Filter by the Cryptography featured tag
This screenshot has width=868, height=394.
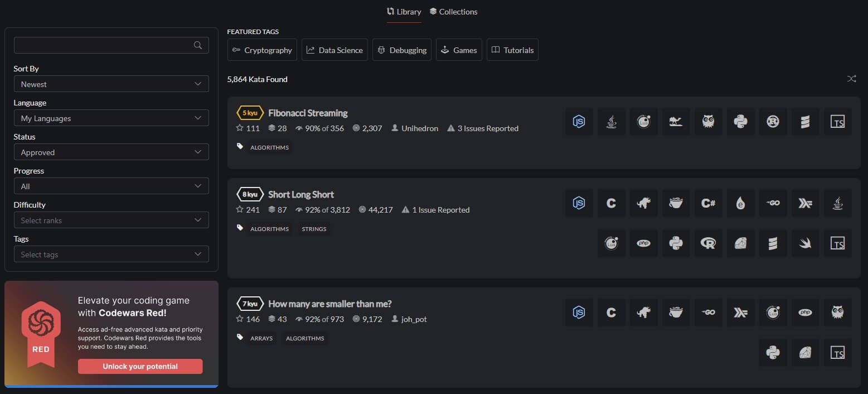point(262,50)
